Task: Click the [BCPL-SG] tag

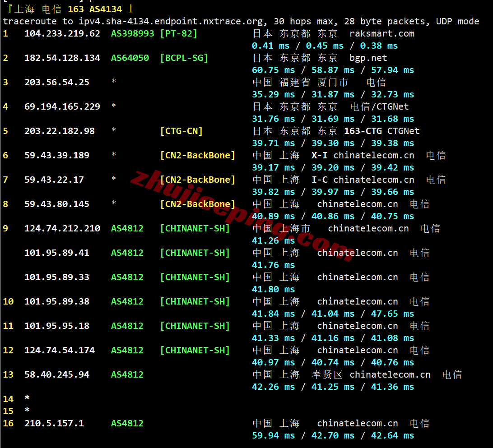Action: click(x=184, y=58)
